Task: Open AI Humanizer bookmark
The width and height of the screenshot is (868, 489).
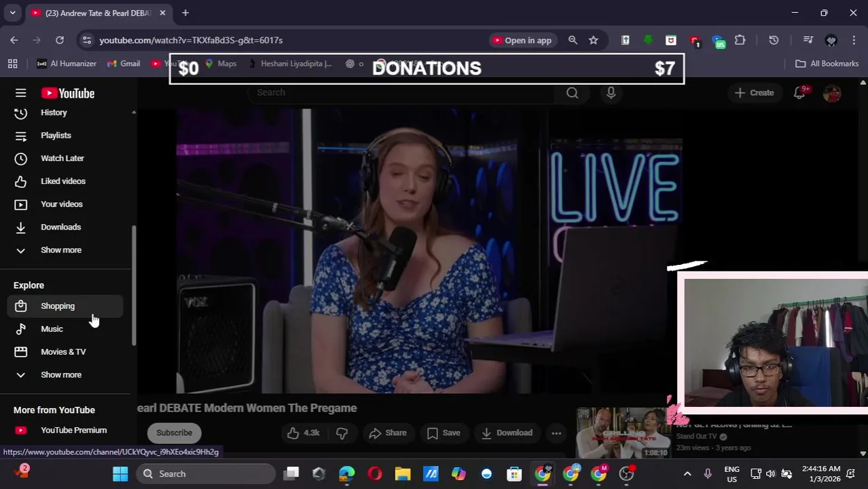Action: [67, 64]
